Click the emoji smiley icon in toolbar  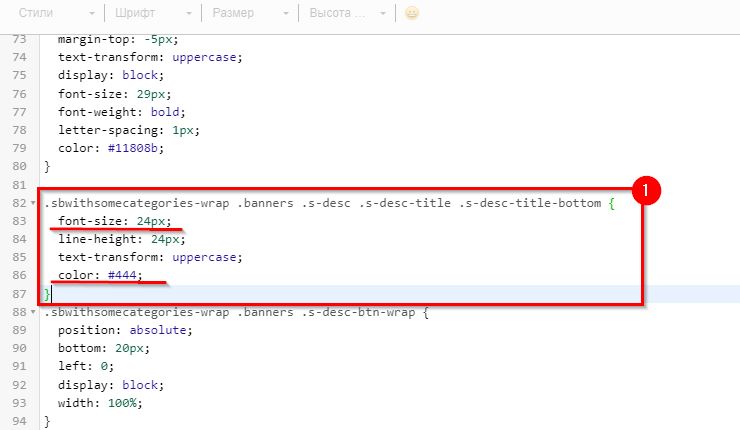[x=411, y=14]
